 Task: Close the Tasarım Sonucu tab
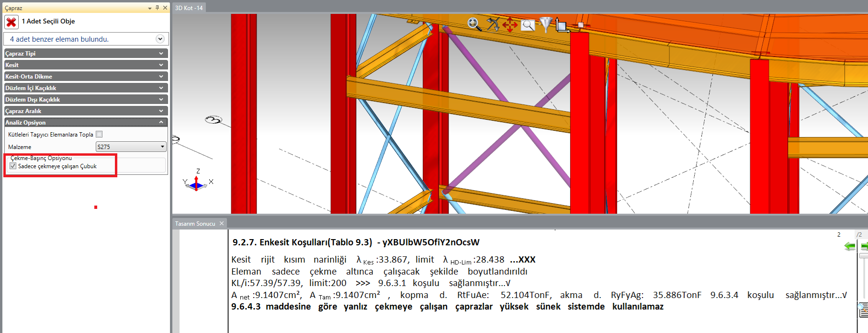222,223
